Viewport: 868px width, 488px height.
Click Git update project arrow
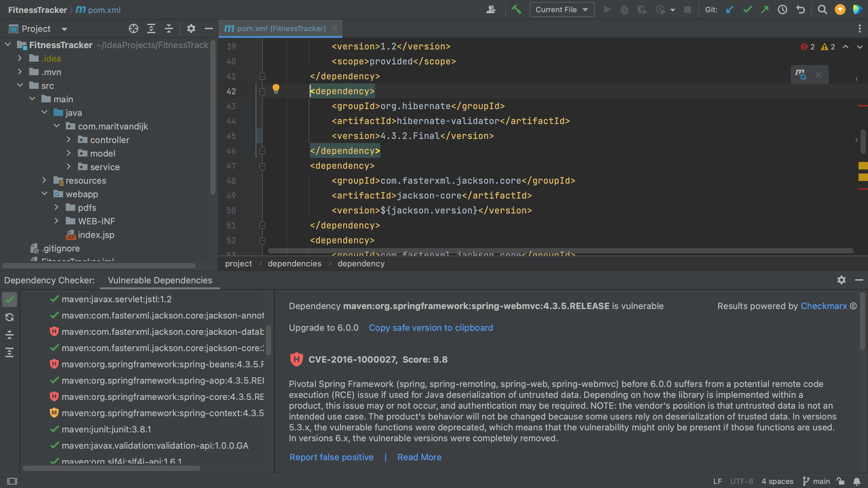(730, 9)
